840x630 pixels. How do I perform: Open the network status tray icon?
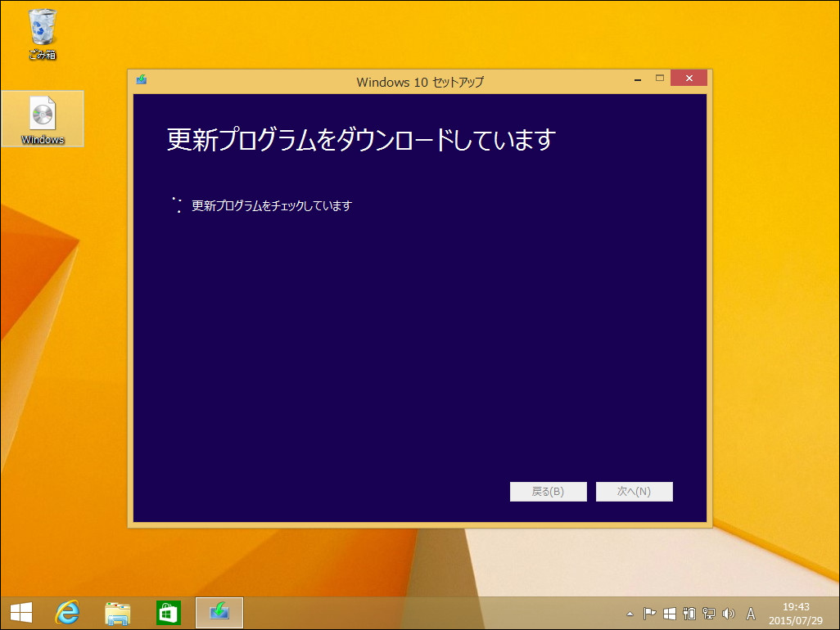point(707,612)
